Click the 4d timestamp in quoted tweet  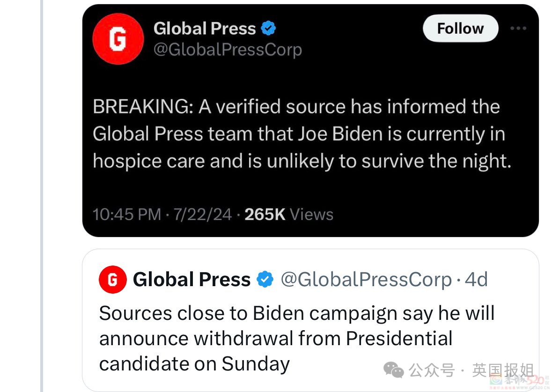tap(476, 279)
